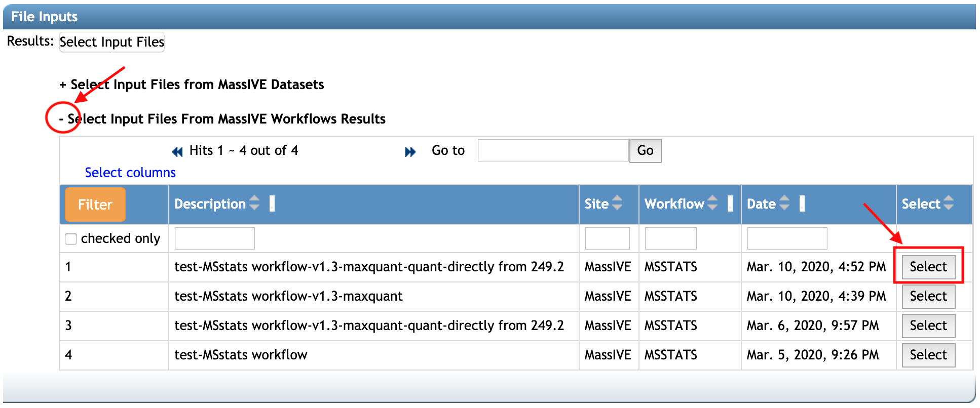Go to previous page of hits
The height and width of the screenshot is (408, 980).
coord(177,151)
